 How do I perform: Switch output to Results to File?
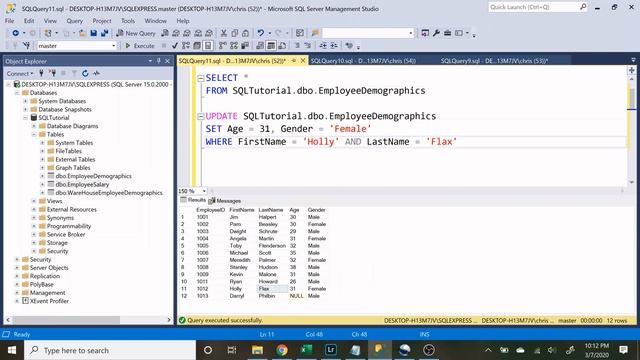click(282, 46)
